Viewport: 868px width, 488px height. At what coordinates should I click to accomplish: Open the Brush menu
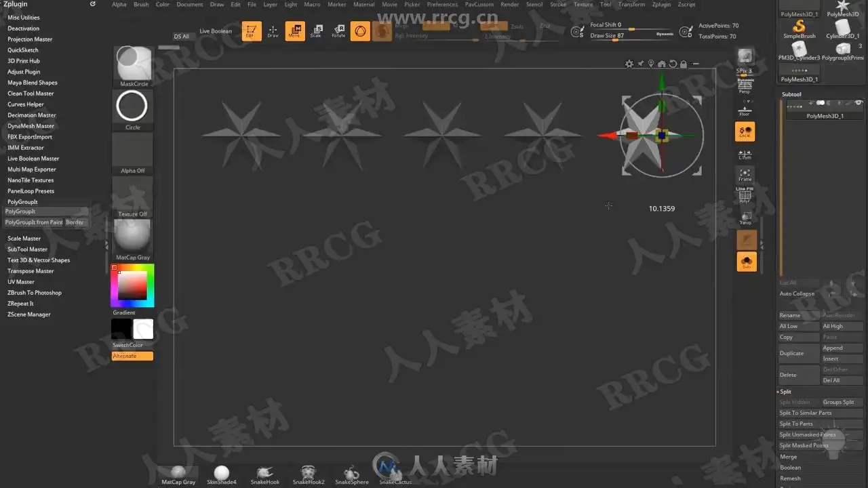coord(141,5)
